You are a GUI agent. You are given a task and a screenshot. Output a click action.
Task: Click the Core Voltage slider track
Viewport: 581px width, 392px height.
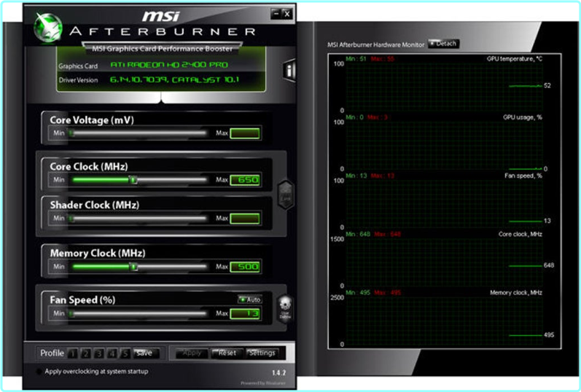click(139, 133)
